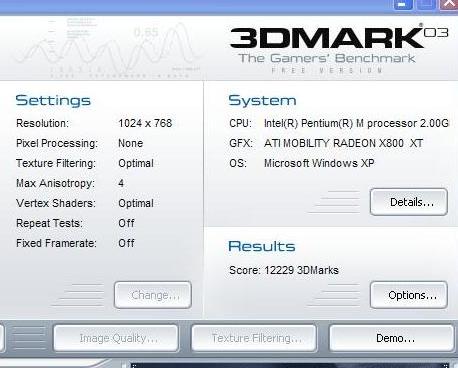Click the Texture Filtering 'Optimal' value
458x368 pixels.
pos(136,163)
